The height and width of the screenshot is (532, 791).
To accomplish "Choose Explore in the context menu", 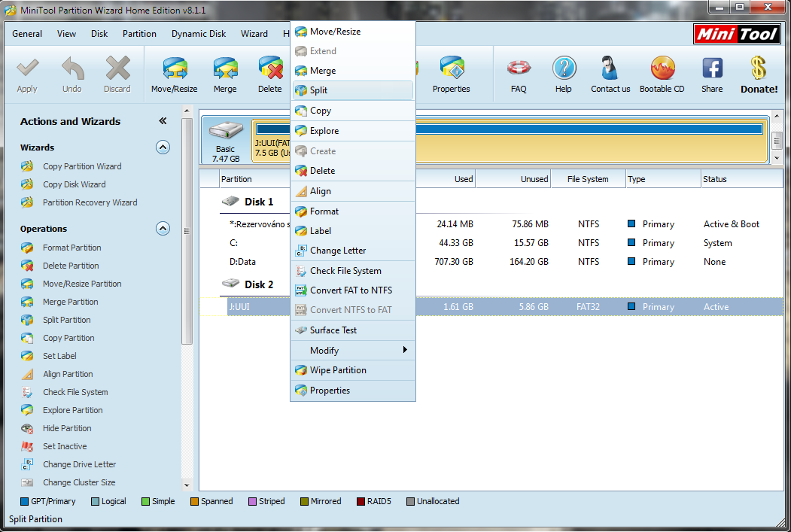I will click(x=353, y=131).
